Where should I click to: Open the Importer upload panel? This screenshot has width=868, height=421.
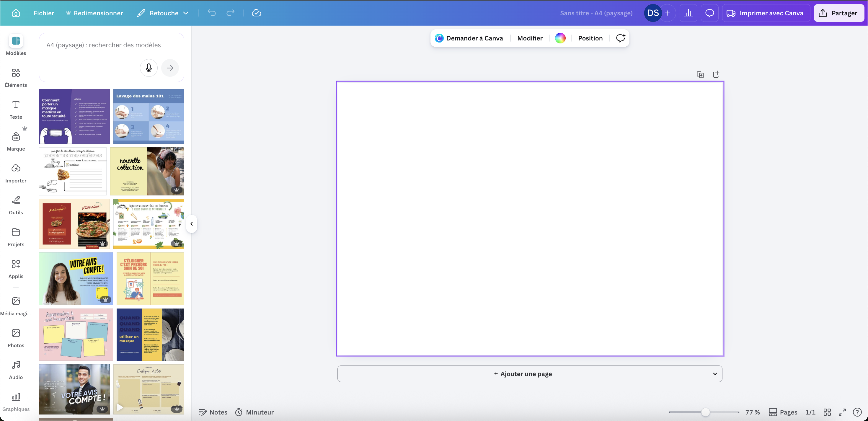click(x=16, y=173)
